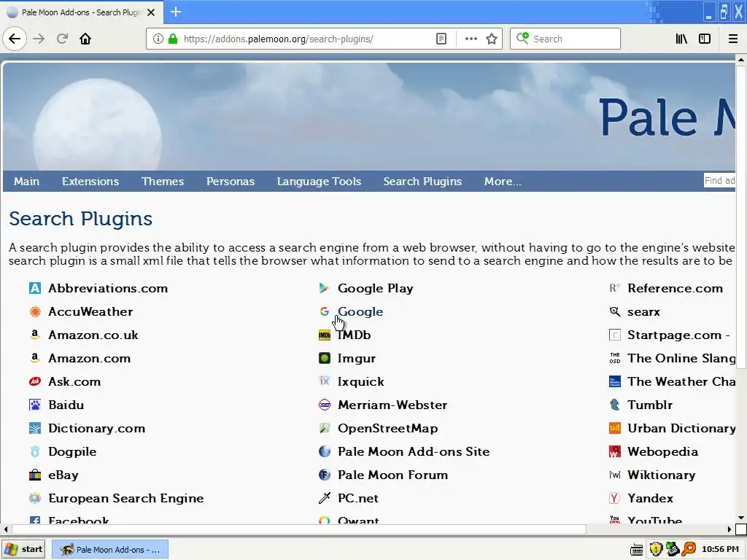Click the security shield tray icon

pyautogui.click(x=656, y=549)
